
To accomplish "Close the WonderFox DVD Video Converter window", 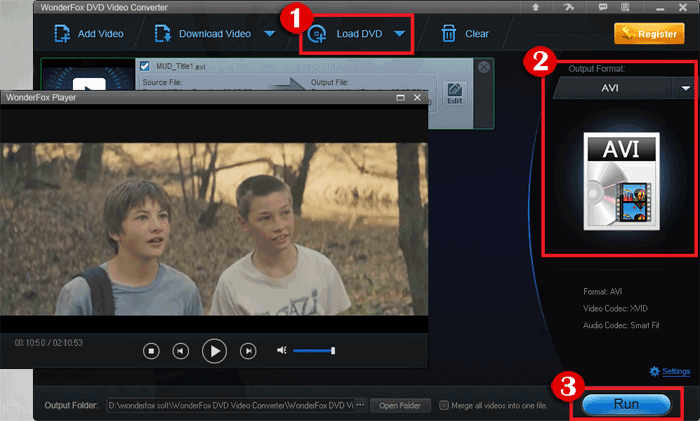I will [x=683, y=7].
